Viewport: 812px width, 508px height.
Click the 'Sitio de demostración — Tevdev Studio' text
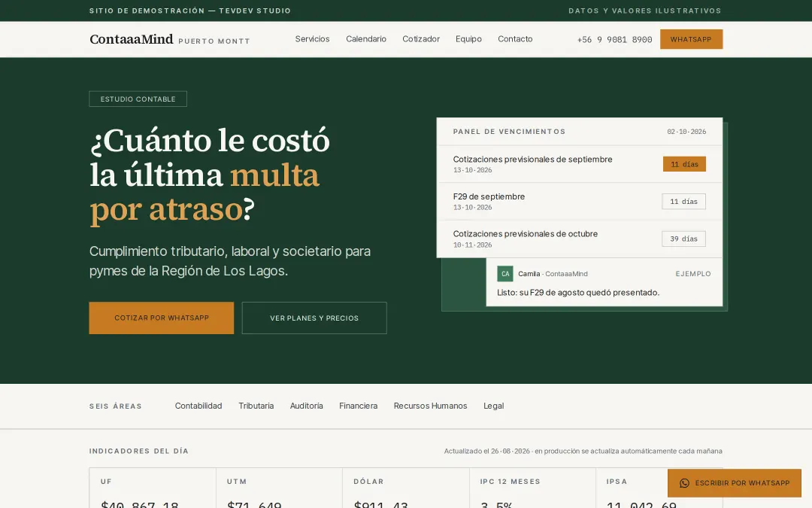(x=190, y=11)
